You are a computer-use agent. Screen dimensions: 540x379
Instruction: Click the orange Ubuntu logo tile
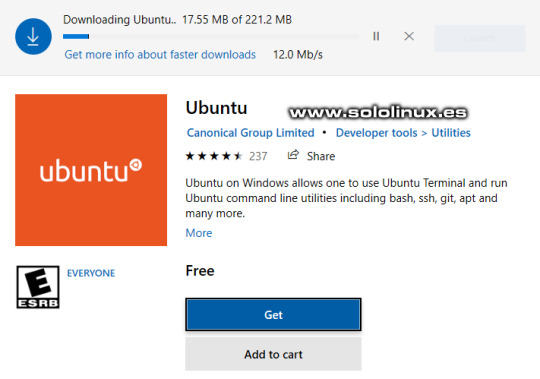tap(91, 170)
